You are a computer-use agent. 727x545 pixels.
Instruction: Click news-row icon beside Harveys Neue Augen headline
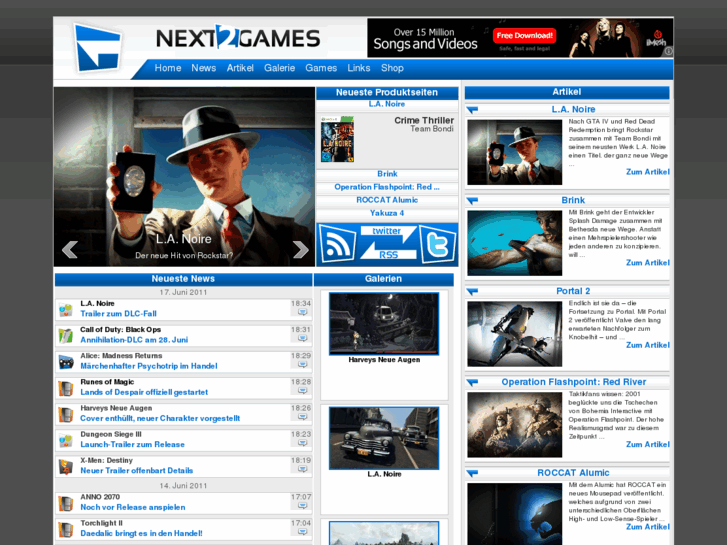point(66,415)
